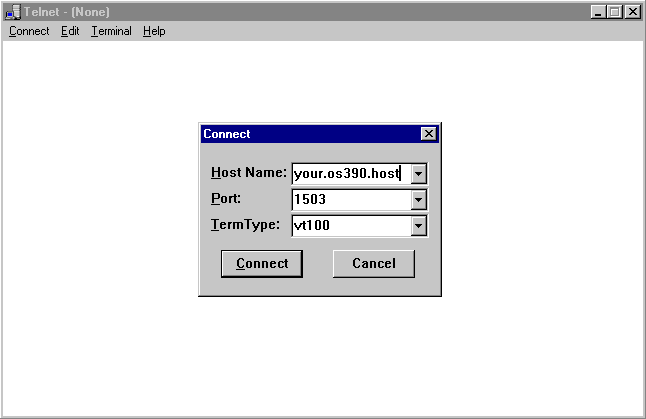This screenshot has width=646, height=419.
Task: Expand the Host Name dropdown list
Action: [419, 174]
